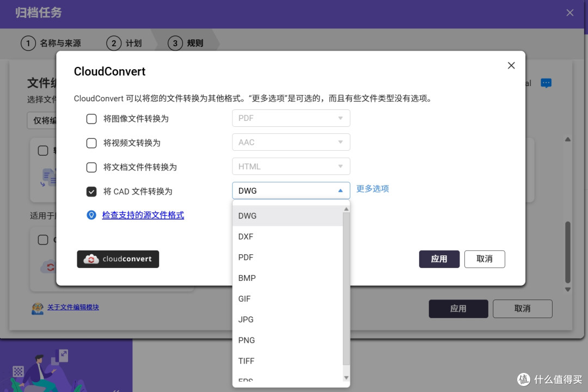
Task: Open the image format PDF dropdown
Action: click(x=291, y=118)
